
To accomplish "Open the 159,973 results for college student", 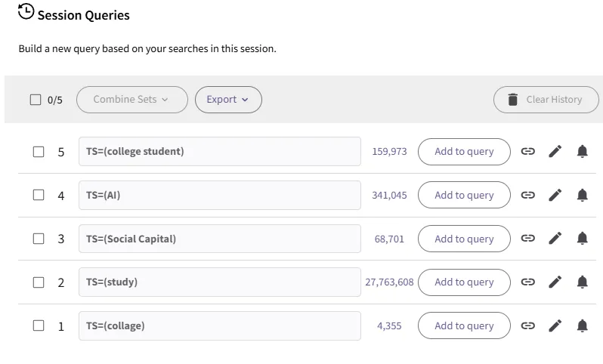I will [x=389, y=152].
